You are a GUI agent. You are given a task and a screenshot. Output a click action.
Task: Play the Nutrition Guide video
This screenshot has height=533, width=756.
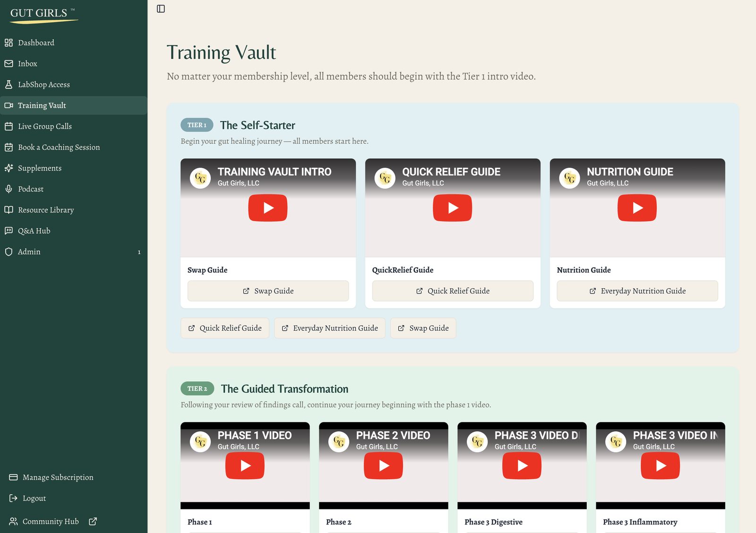(637, 208)
